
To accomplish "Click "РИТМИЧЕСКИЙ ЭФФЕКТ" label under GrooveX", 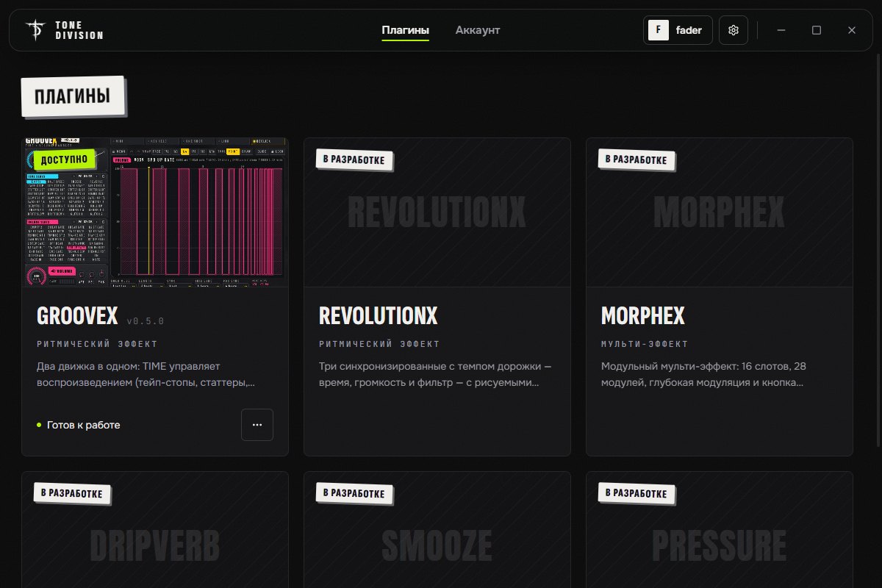I will (97, 344).
